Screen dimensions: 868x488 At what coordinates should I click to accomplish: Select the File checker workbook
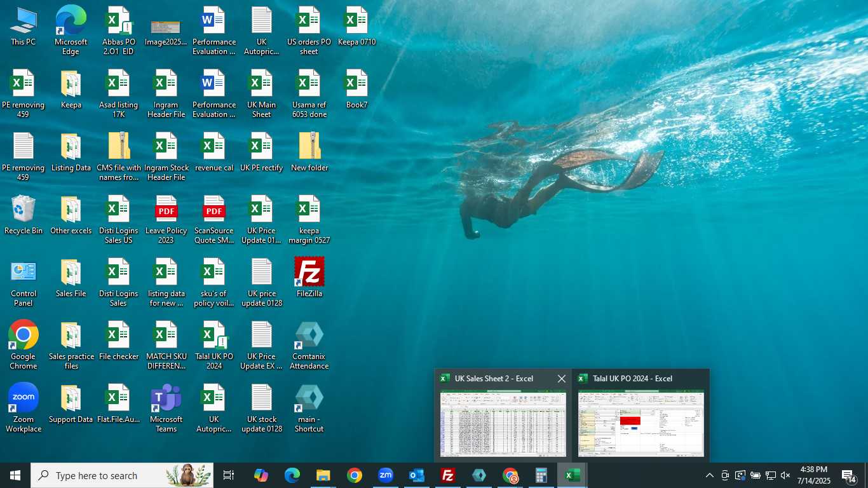118,342
